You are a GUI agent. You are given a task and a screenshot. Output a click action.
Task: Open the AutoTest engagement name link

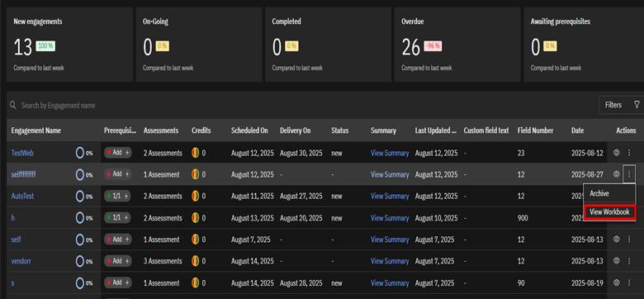point(22,196)
